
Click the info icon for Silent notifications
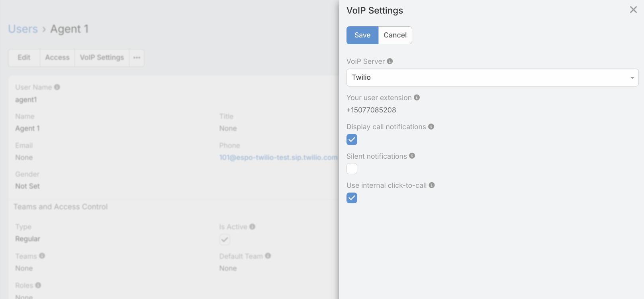412,156
